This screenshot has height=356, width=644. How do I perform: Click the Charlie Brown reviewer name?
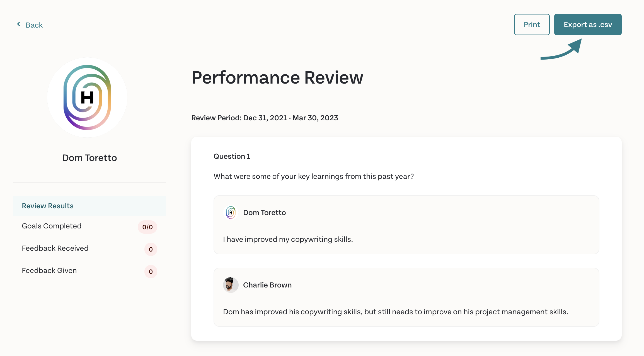pyautogui.click(x=267, y=285)
